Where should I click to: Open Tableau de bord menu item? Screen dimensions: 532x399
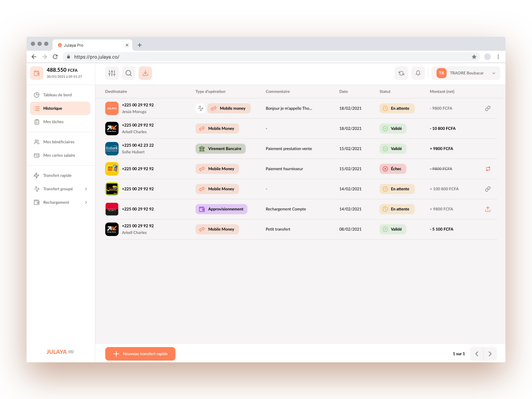[x=57, y=95]
